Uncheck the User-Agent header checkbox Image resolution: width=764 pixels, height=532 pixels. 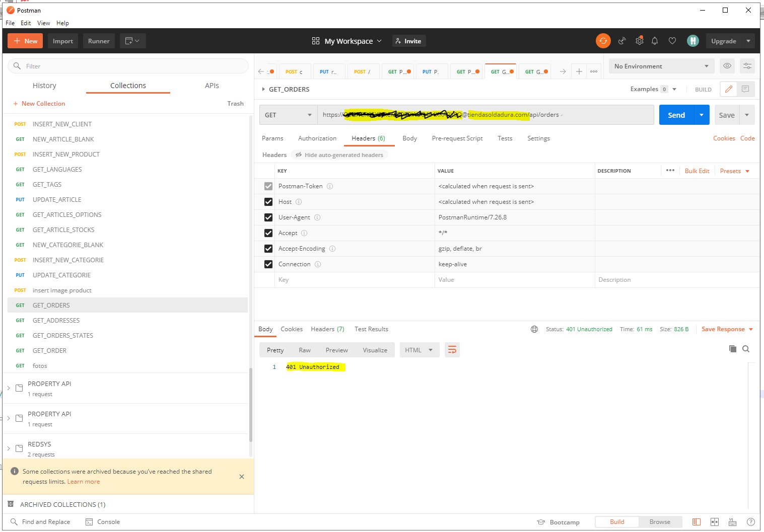pos(268,217)
